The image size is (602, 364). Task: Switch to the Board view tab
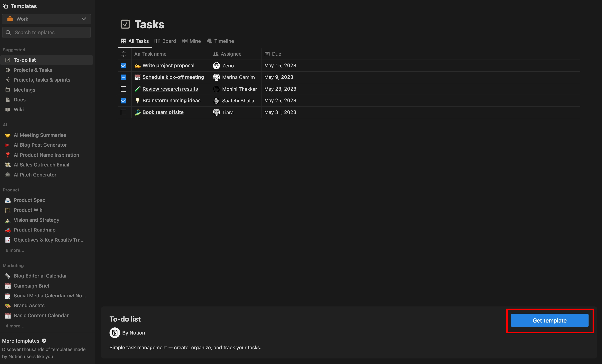165,41
